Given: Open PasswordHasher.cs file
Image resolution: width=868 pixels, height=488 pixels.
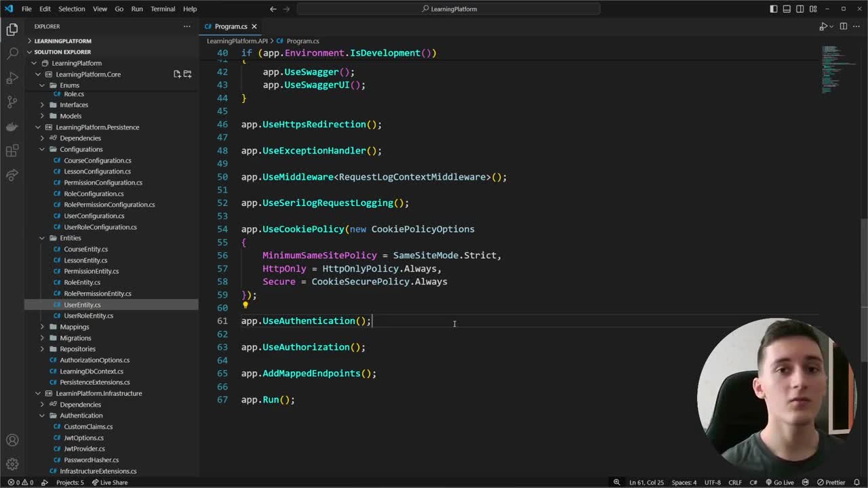Looking at the screenshot, I should [91, 460].
